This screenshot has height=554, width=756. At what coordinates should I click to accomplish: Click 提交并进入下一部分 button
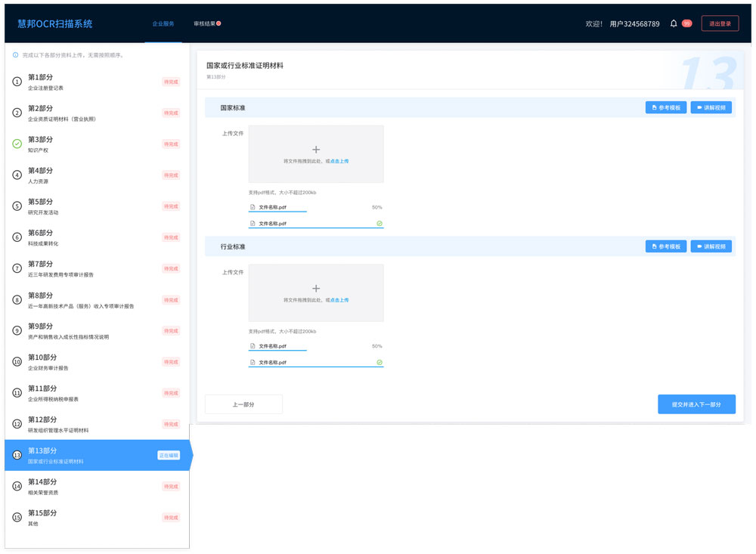pos(697,404)
